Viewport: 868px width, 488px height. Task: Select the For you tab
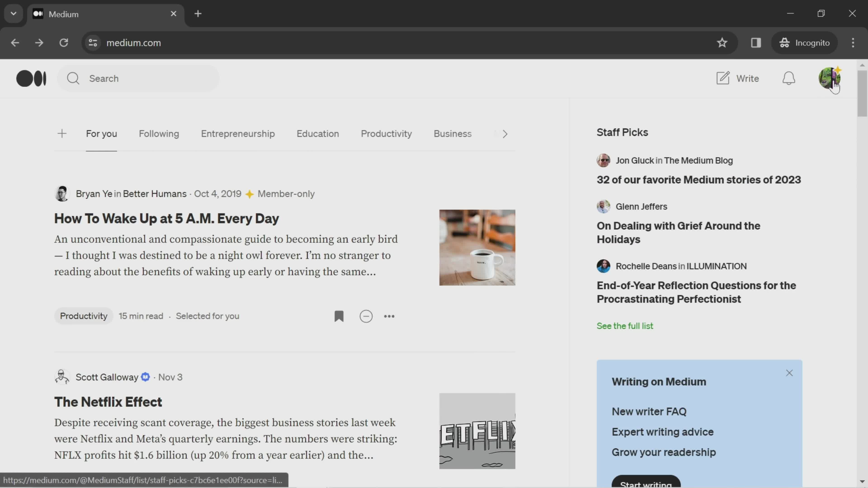pos(101,134)
